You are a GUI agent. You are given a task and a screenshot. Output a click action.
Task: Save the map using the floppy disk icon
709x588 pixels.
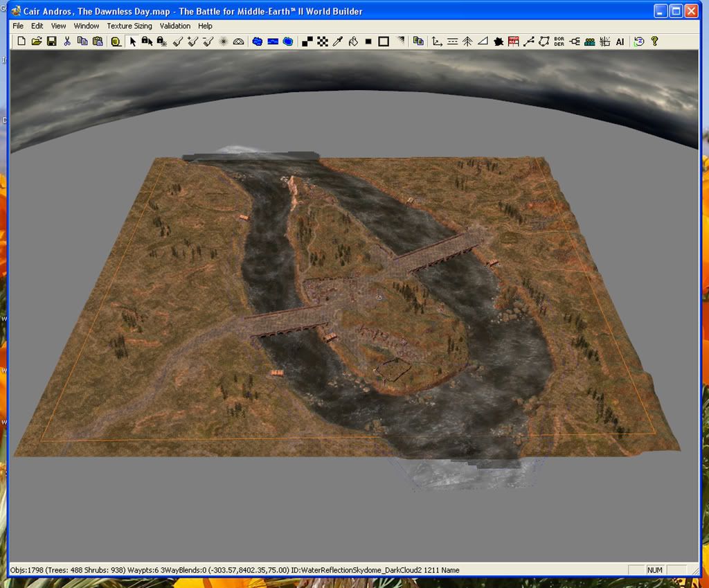[x=51, y=42]
